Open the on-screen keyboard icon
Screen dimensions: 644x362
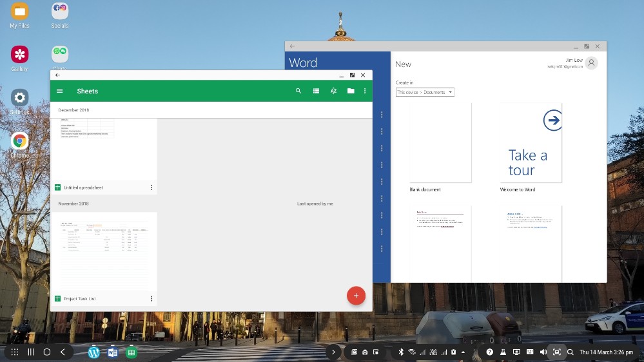530,352
